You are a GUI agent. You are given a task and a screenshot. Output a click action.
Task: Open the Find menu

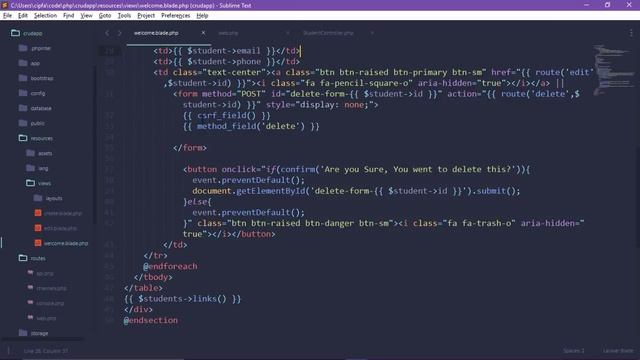[69, 16]
